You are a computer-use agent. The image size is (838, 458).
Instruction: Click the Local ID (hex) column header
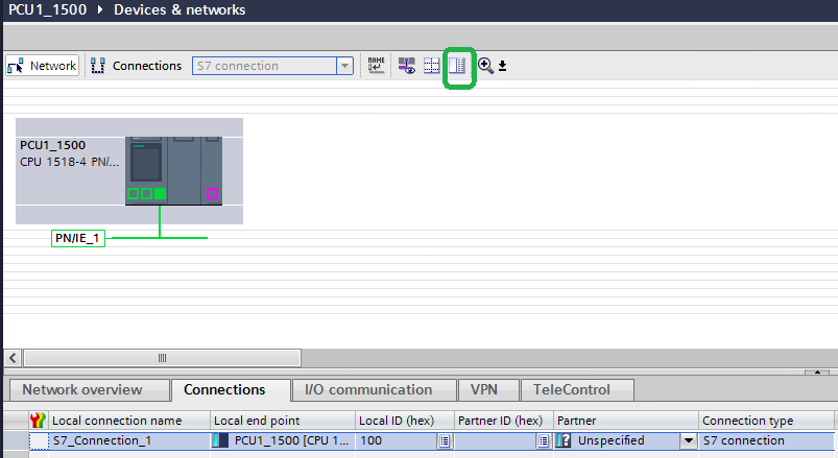(405, 421)
